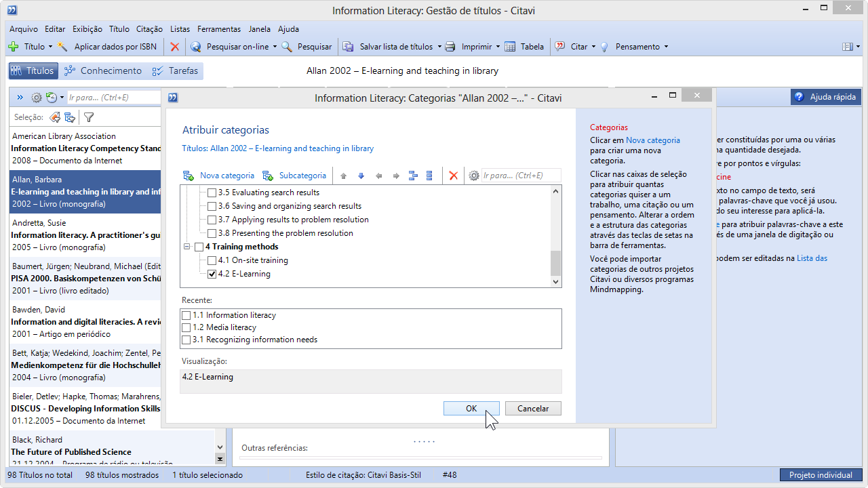
Task: Click the Ajuda rápida question mark icon
Action: [799, 97]
